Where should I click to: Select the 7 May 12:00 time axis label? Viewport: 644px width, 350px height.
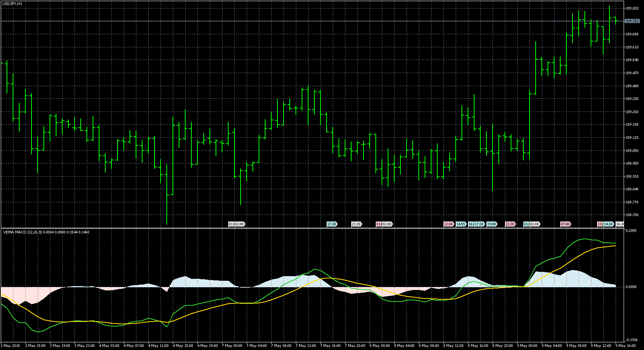[x=306, y=346]
